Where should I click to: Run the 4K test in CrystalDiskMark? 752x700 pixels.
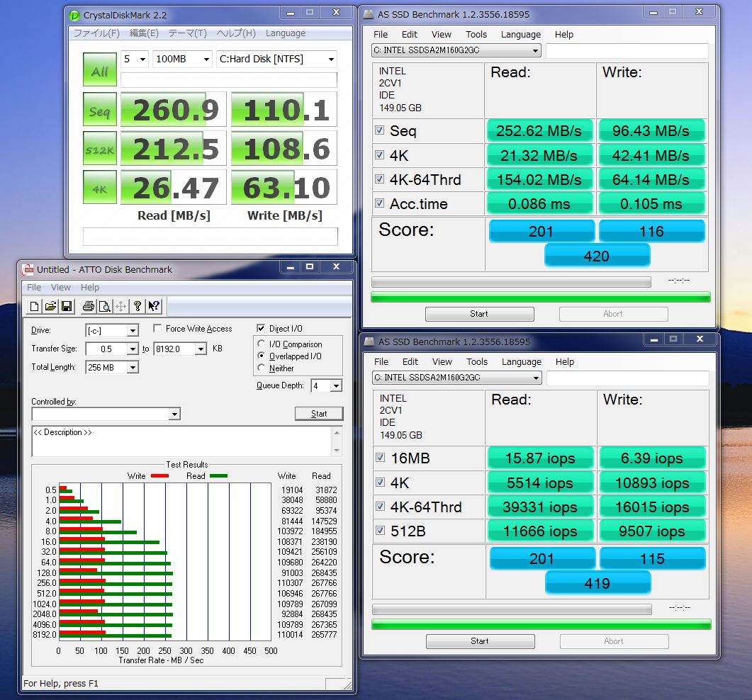tap(100, 187)
